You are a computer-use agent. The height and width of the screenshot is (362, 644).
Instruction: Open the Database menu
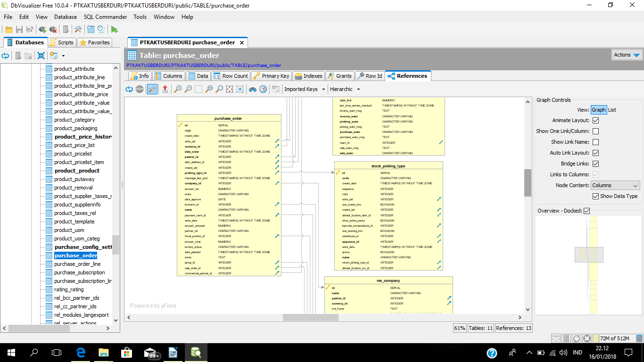coord(66,17)
